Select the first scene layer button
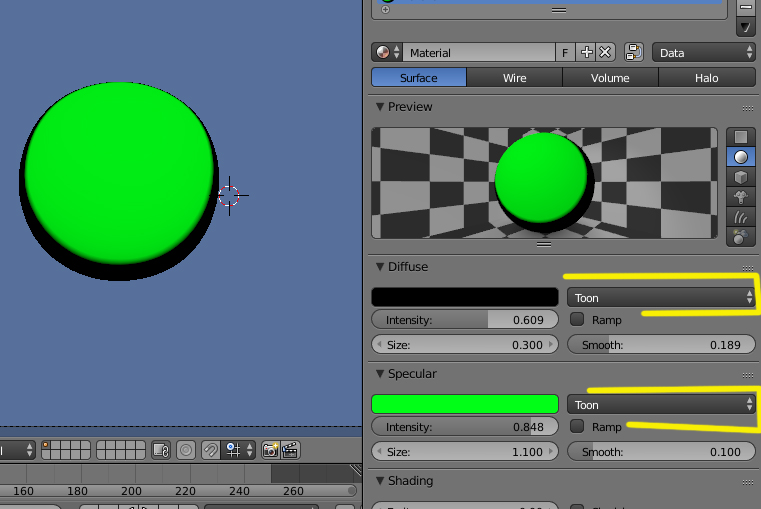The image size is (761, 509). click(46, 445)
